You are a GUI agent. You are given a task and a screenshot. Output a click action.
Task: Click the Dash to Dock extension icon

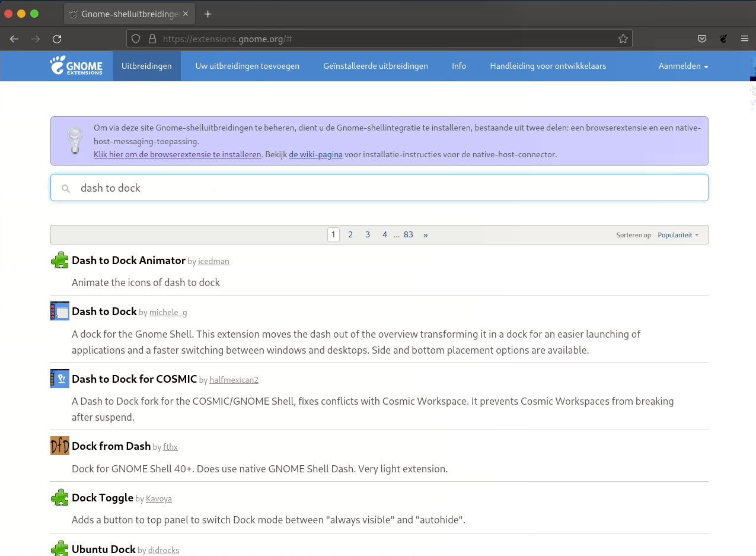(x=60, y=312)
